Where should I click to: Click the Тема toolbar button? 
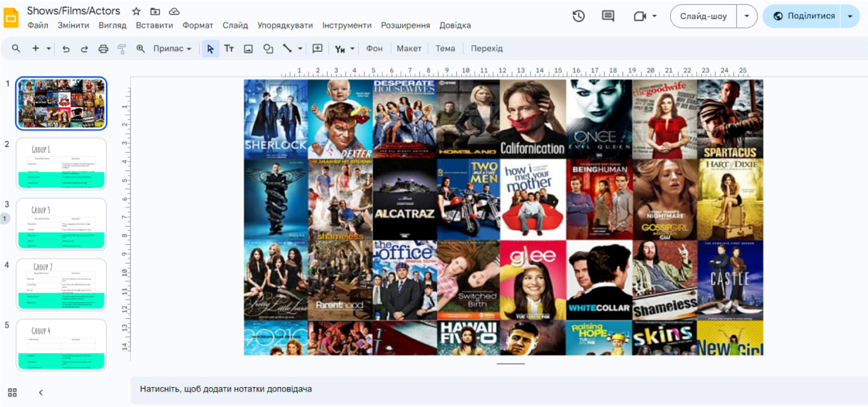[445, 49]
